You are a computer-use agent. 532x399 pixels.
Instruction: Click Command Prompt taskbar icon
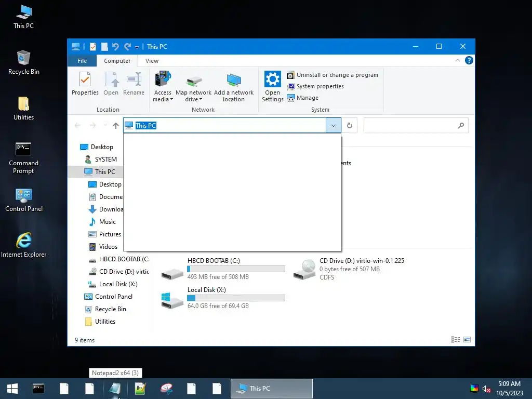[x=38, y=389]
